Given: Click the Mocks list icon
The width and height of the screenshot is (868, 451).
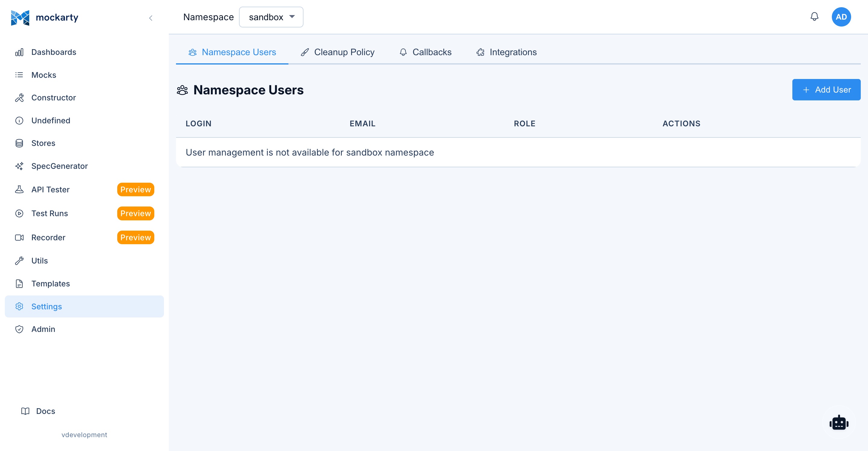Looking at the screenshot, I should [x=19, y=75].
